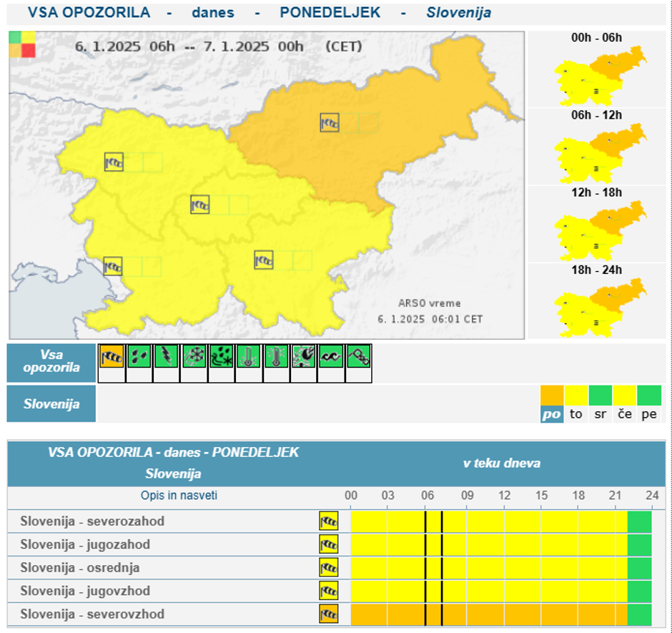Open Slovenija - severovzhod region row
672x633 pixels.
click(92, 614)
